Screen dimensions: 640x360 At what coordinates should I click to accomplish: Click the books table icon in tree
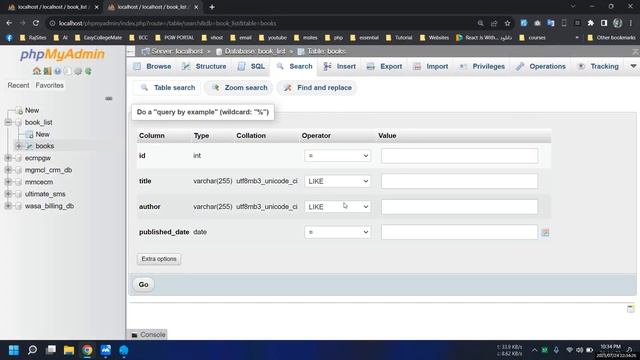[x=29, y=146]
